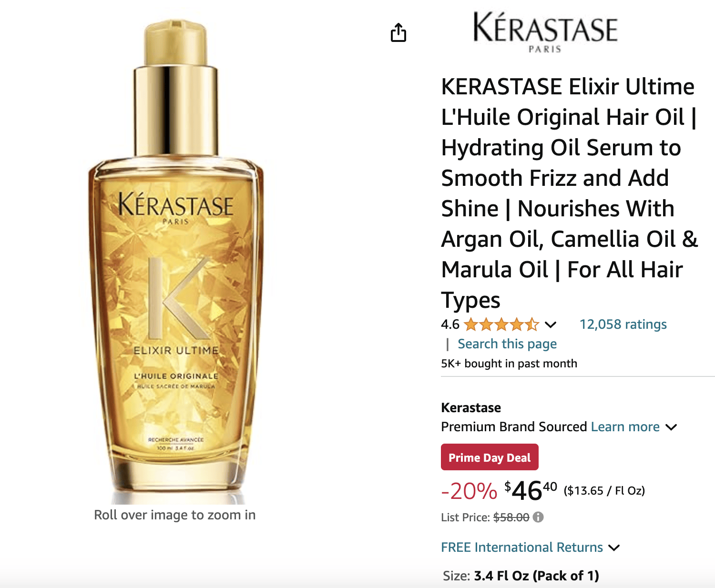
Task: Expand Premium Brand Sourced chevron
Action: coord(671,427)
